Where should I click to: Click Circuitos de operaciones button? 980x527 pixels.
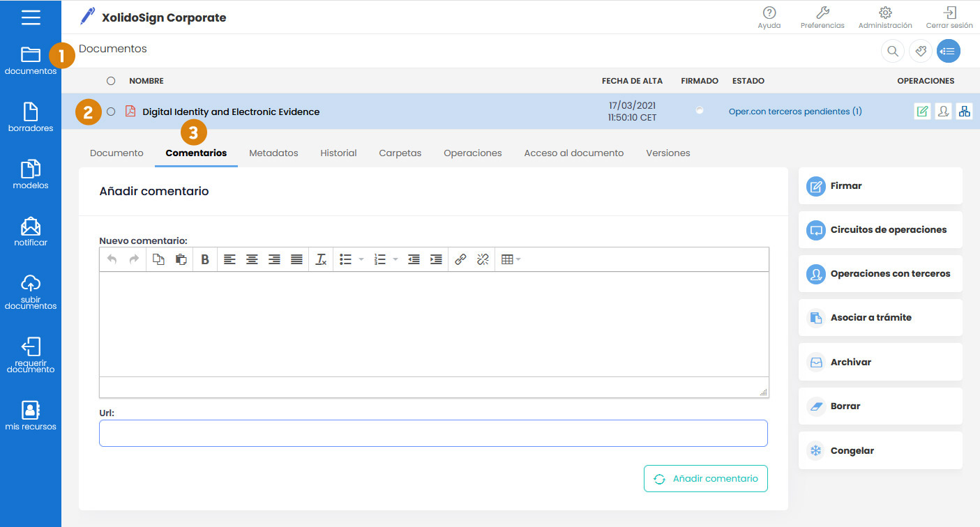coord(880,229)
